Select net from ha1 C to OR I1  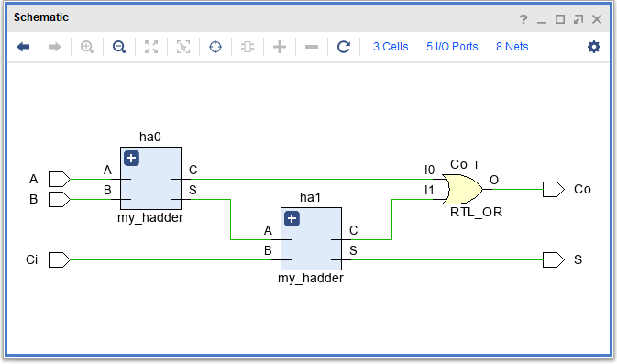point(391,219)
